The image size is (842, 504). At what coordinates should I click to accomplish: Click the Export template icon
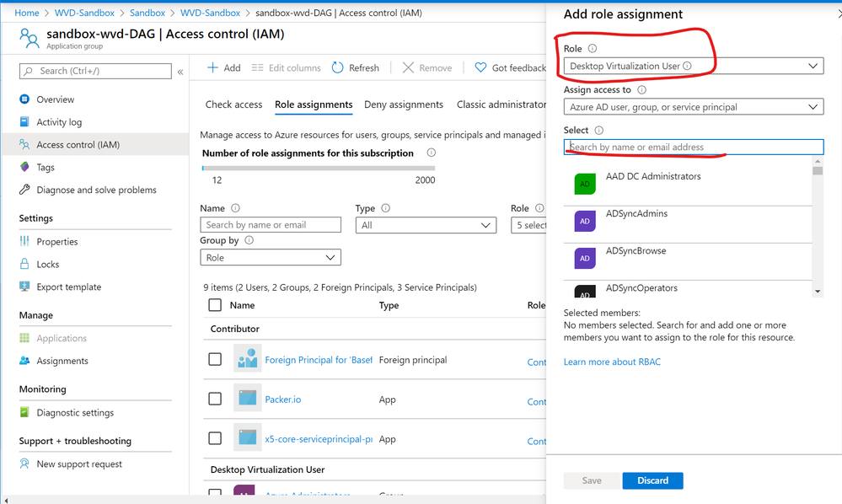coord(24,287)
